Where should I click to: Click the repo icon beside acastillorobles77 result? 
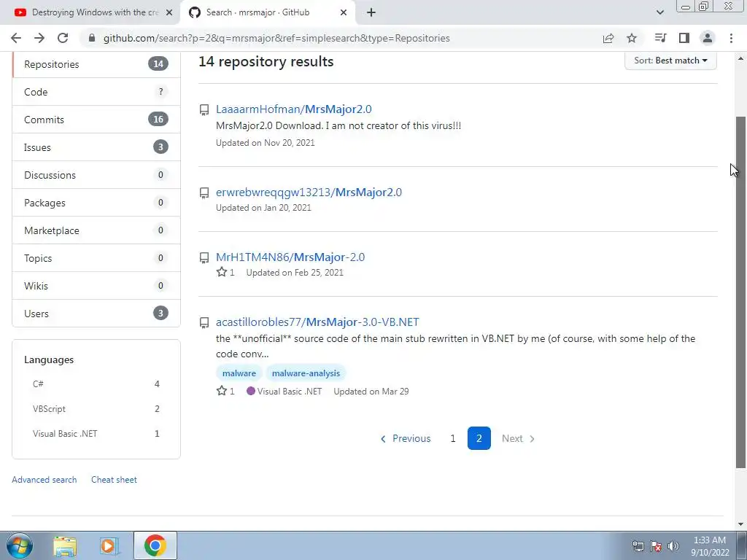click(204, 323)
